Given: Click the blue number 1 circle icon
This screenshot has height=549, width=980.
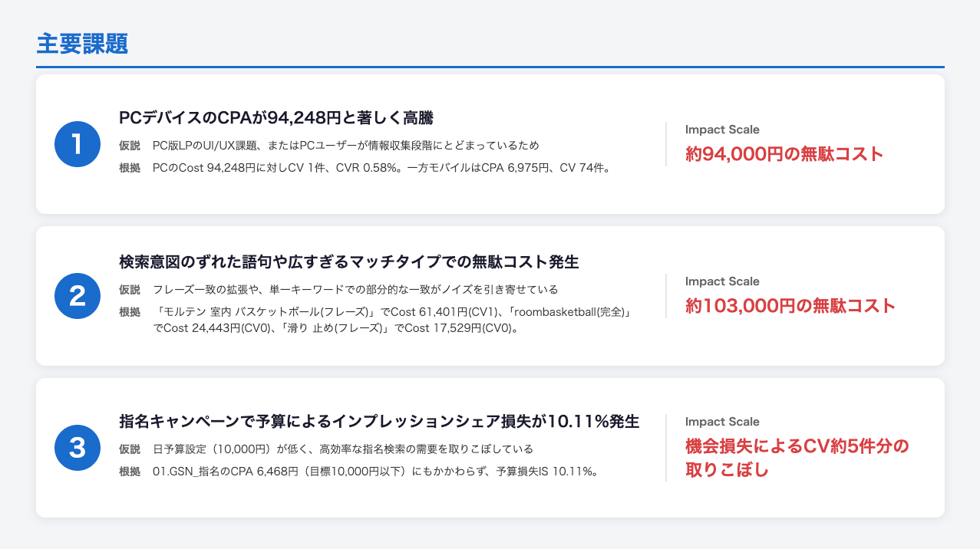Looking at the screenshot, I should click(x=78, y=144).
